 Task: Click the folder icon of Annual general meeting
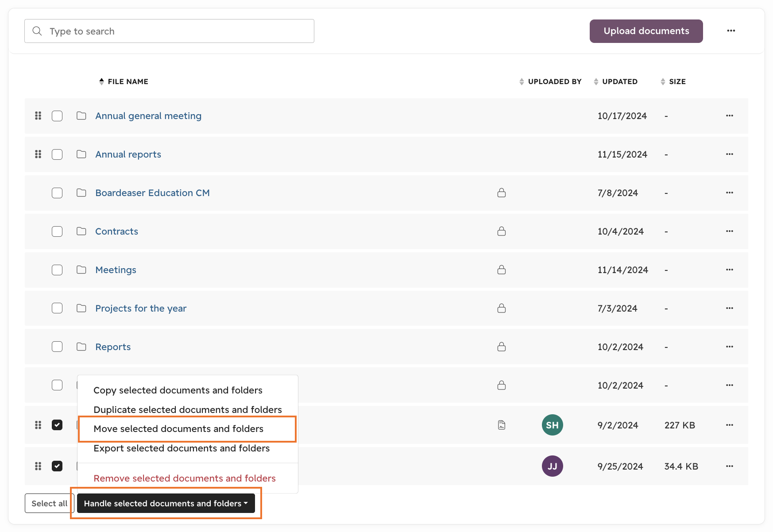pyautogui.click(x=81, y=116)
